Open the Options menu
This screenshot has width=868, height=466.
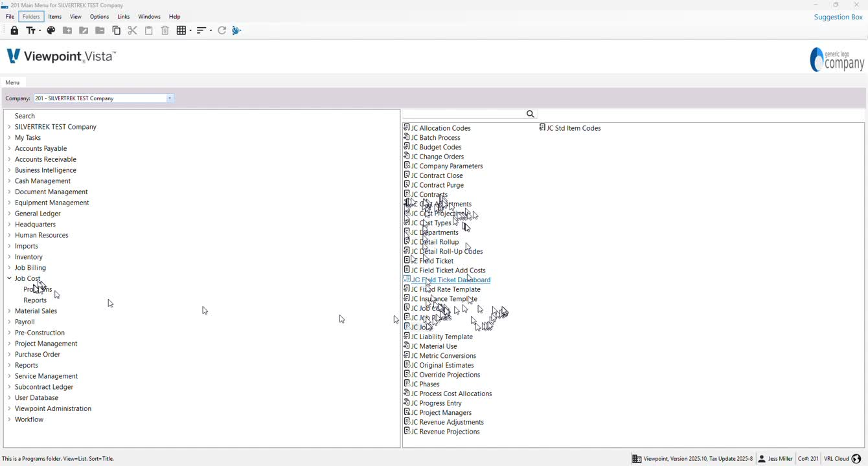[x=100, y=17]
